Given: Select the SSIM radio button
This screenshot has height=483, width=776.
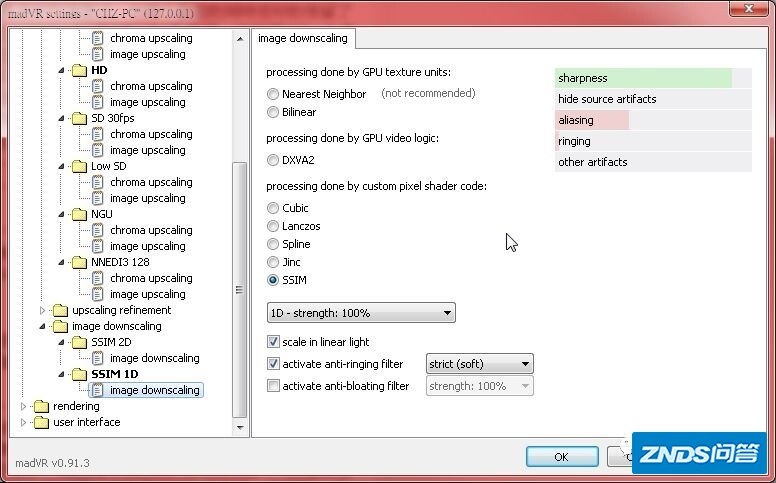Looking at the screenshot, I should (x=273, y=280).
